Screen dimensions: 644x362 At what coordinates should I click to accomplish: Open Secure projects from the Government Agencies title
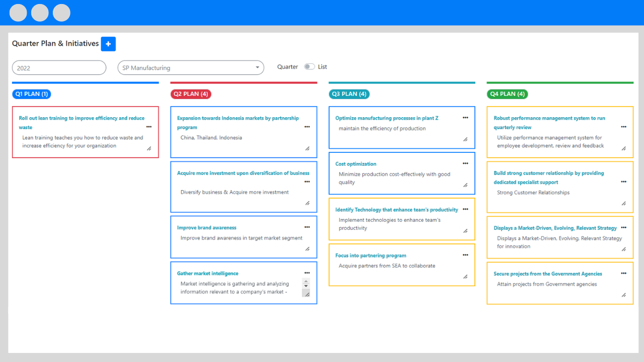click(548, 274)
